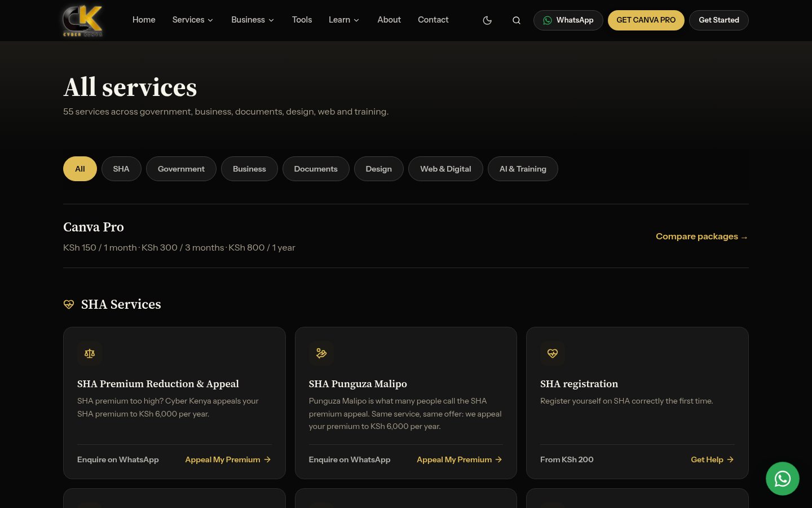Toggle dark mode with the moon icon
The image size is (812, 508).
487,20
